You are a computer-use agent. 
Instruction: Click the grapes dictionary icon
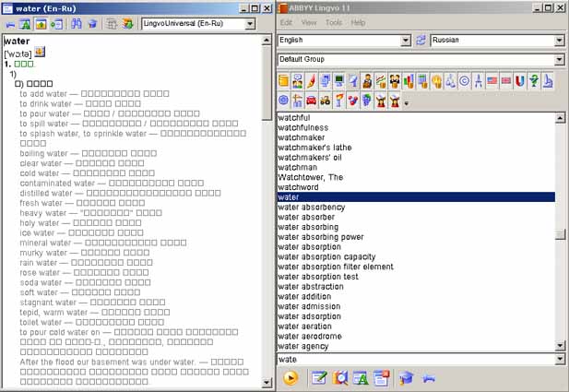(367, 101)
